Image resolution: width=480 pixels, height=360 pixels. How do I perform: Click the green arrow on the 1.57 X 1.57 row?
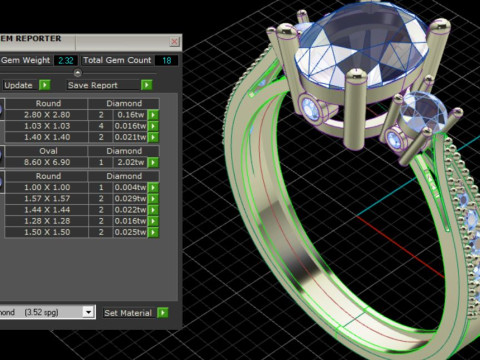153,199
